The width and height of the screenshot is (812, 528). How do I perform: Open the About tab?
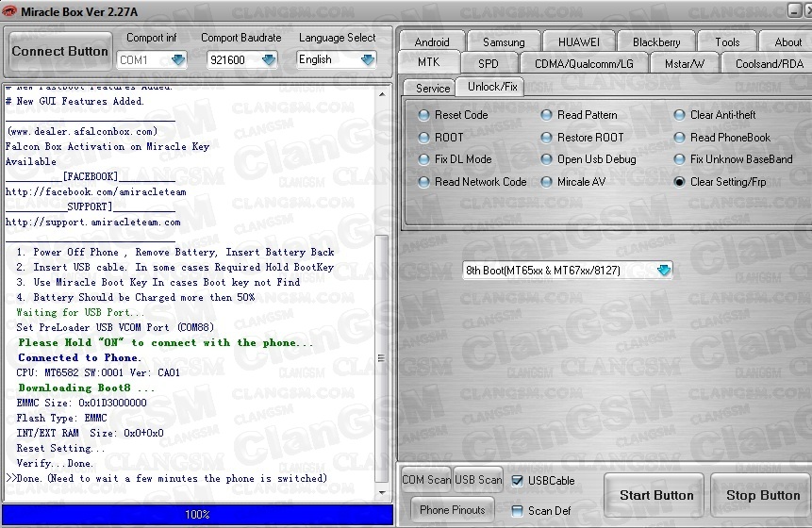pyautogui.click(x=787, y=41)
